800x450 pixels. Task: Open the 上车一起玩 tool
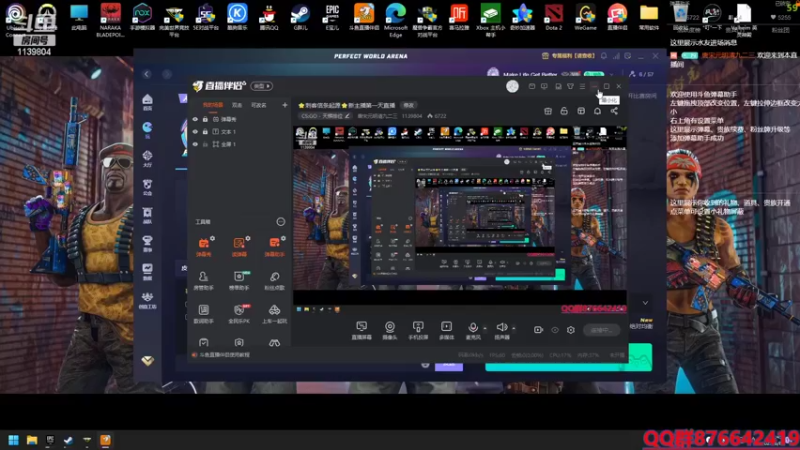coord(274,314)
